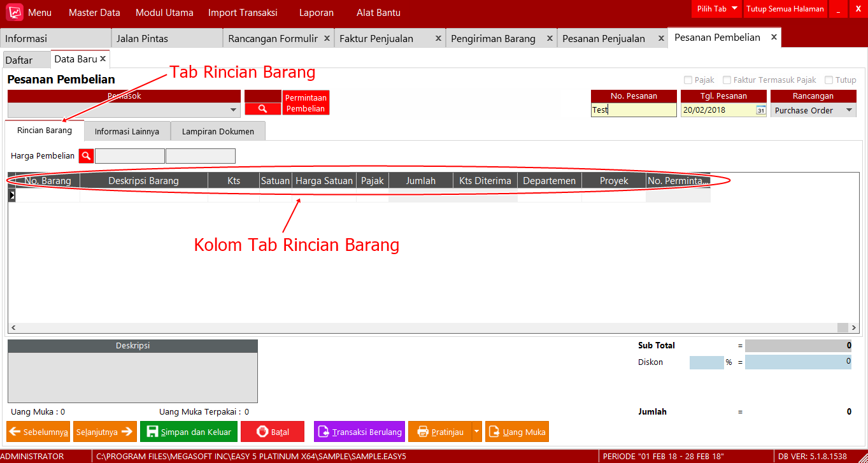Select the recurring icon on Transaksi Berulang
Viewport: 868px width, 463px height.
pyautogui.click(x=322, y=431)
